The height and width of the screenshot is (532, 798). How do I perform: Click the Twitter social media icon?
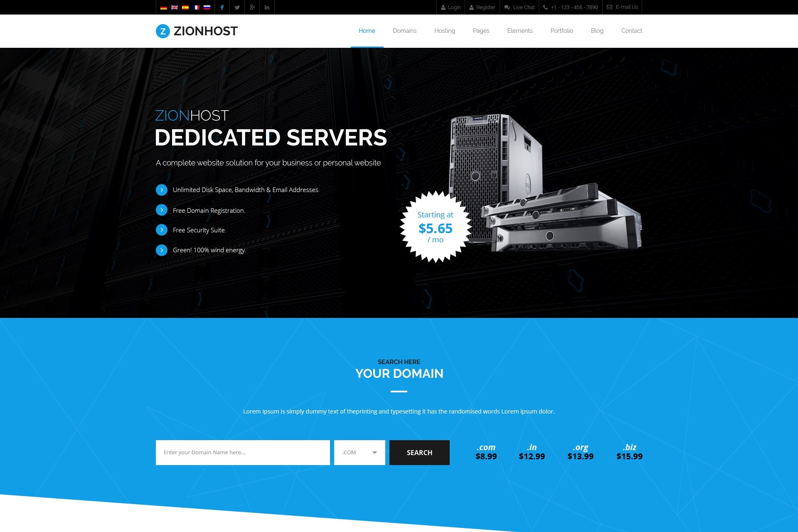236,7
